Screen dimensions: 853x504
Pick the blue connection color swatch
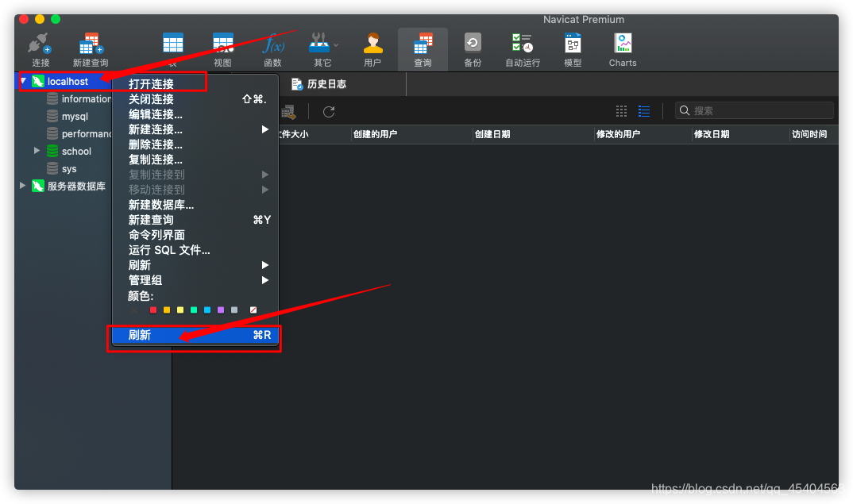pos(207,310)
